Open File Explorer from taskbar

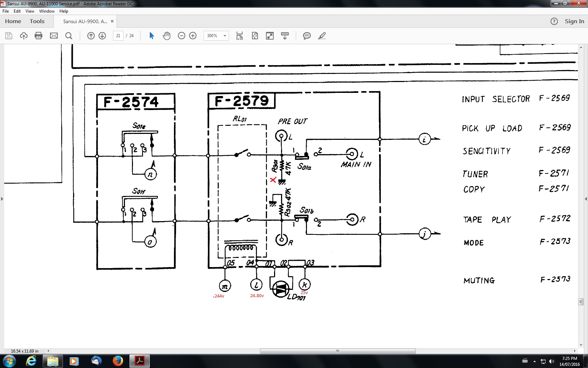coord(52,361)
